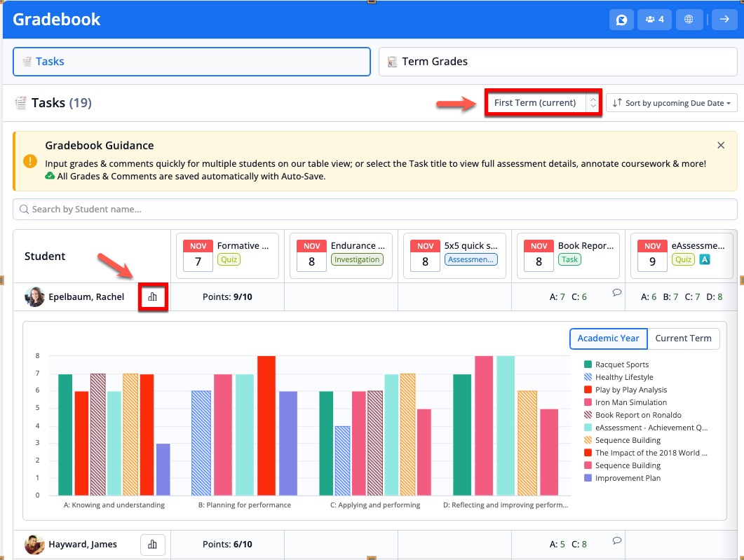The width and height of the screenshot is (744, 560).
Task: Click the chat support icon in header
Action: tap(621, 20)
